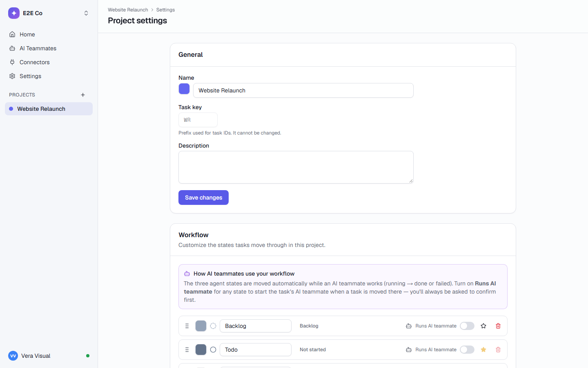The width and height of the screenshot is (588, 368).
Task: Toggle Runs AI teammate for Backlog
Action: point(467,326)
